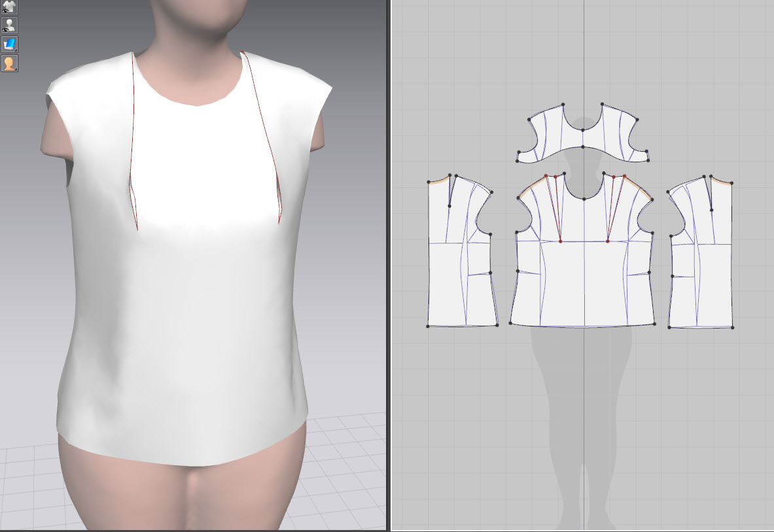Select the top center neckline point of the yoke piece

(x=583, y=130)
